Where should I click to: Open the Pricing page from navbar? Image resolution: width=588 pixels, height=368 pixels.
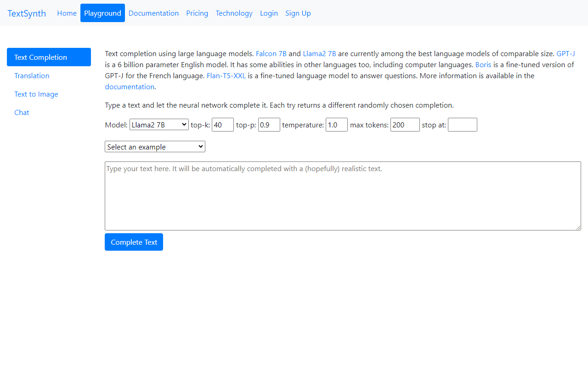(197, 13)
